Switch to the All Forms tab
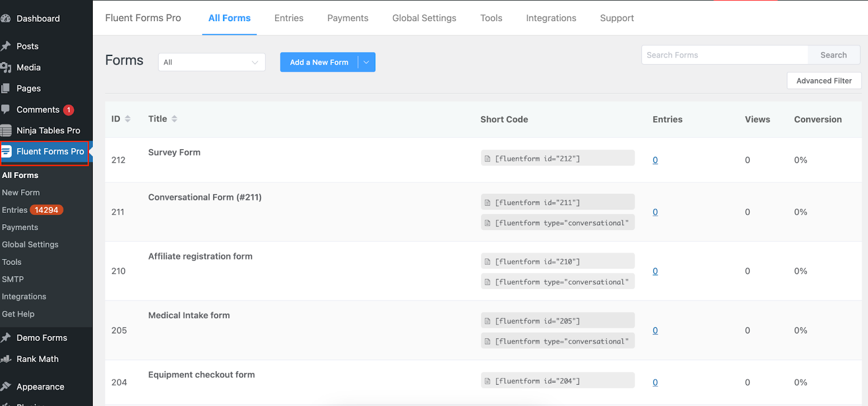This screenshot has width=868, height=406. (x=229, y=18)
